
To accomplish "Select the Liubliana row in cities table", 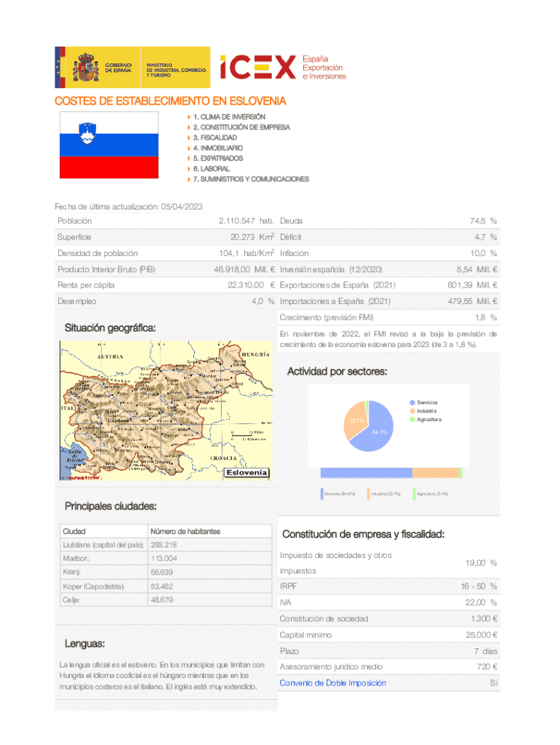I will click(164, 545).
